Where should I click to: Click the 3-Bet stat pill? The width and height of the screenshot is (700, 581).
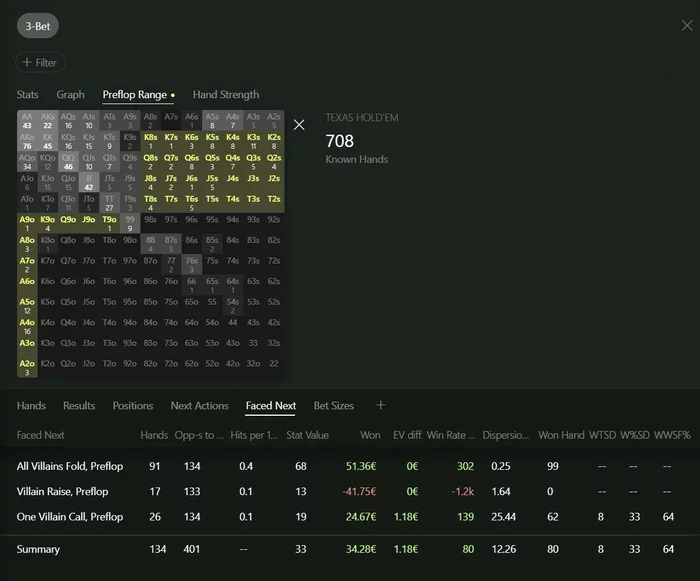pyautogui.click(x=38, y=26)
